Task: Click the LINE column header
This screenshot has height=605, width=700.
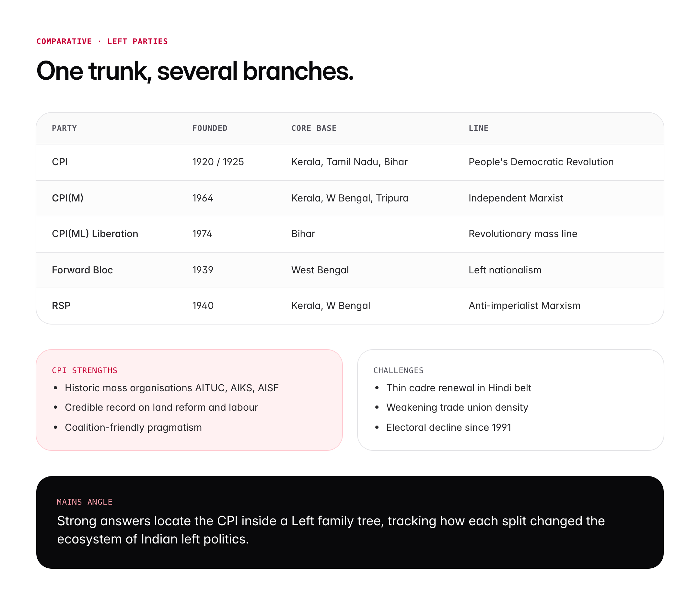Action: [478, 128]
